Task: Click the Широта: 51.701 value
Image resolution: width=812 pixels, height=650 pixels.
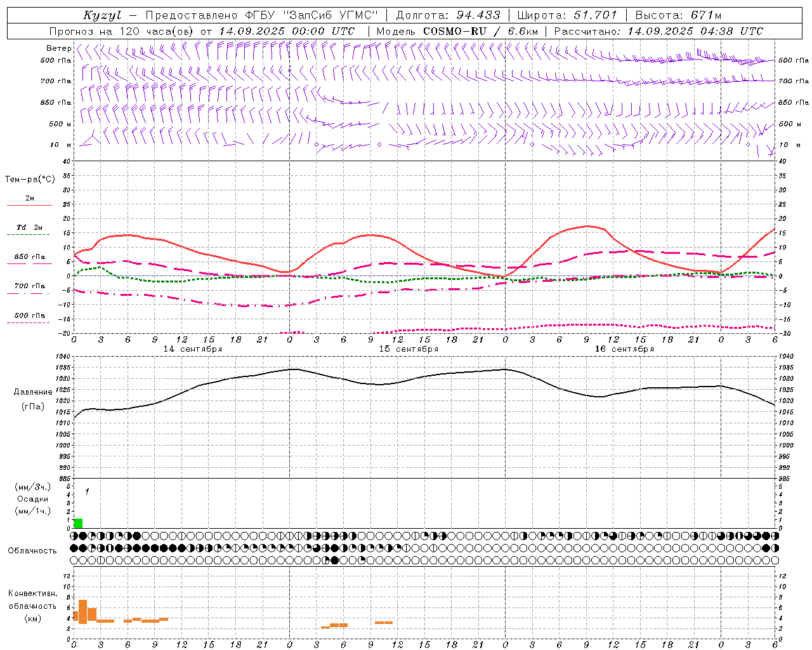Action: [567, 15]
